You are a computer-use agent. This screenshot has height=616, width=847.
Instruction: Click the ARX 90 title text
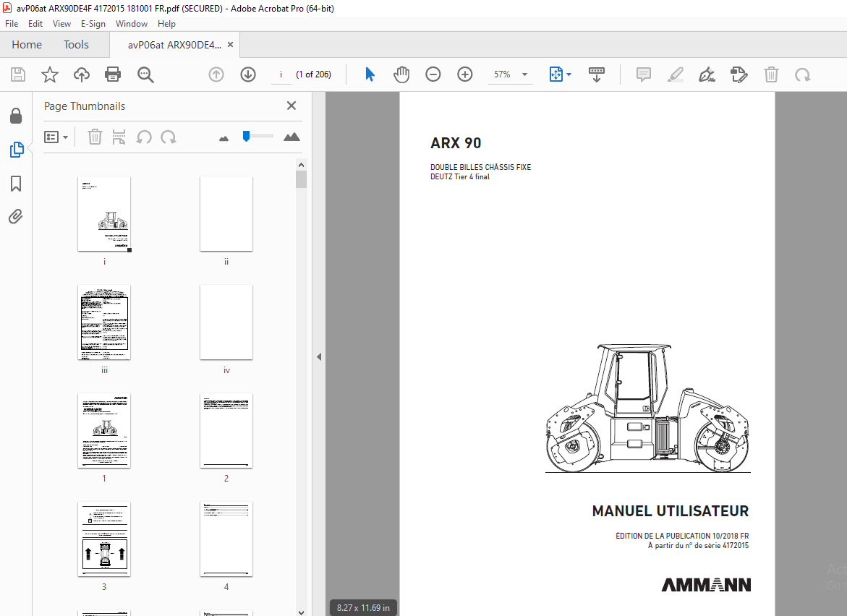tap(456, 143)
